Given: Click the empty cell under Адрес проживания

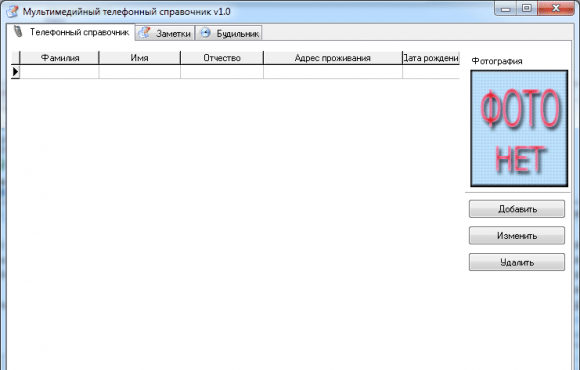Looking at the screenshot, I should 333,71.
